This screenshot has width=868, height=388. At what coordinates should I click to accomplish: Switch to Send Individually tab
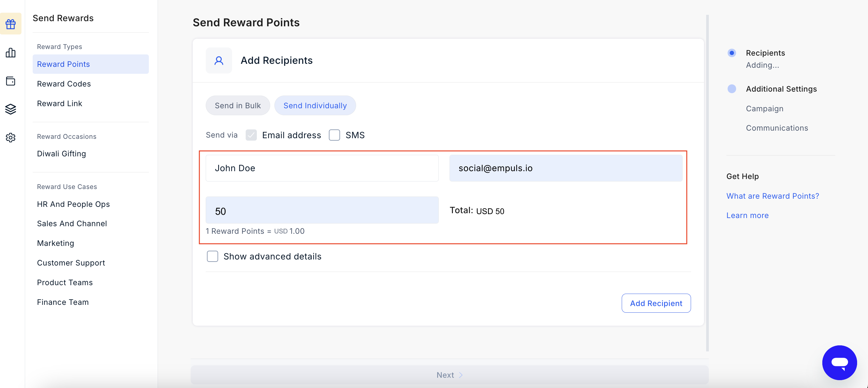tap(315, 106)
